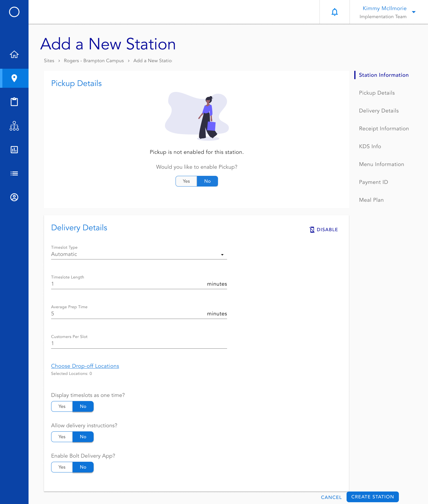The width and height of the screenshot is (428, 504).
Task: Jump to Delivery Details in side navigation
Action: click(379, 111)
